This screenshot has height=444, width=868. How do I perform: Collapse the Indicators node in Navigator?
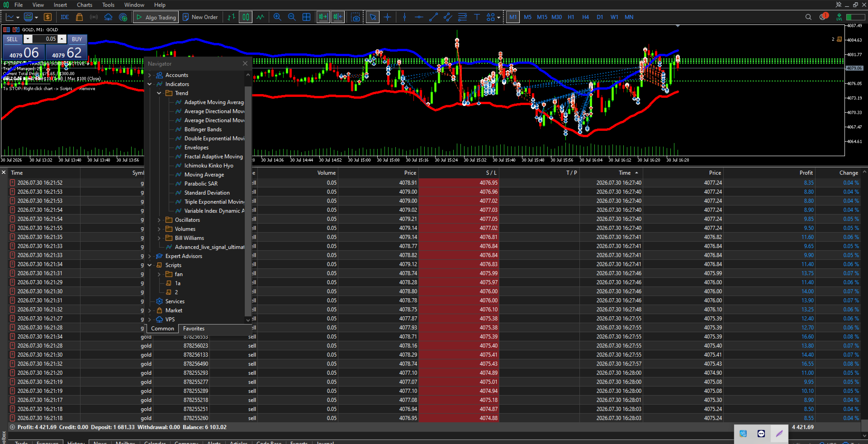[150, 84]
